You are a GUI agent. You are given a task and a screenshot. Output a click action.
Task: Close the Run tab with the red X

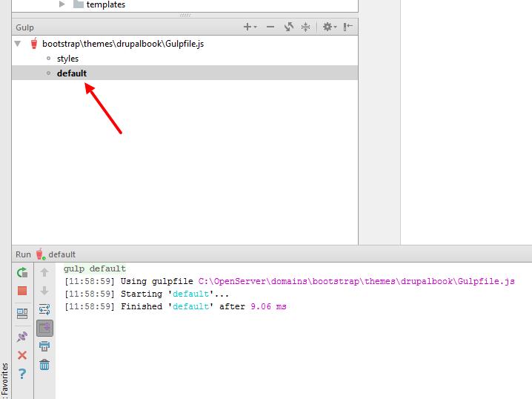pyautogui.click(x=22, y=355)
